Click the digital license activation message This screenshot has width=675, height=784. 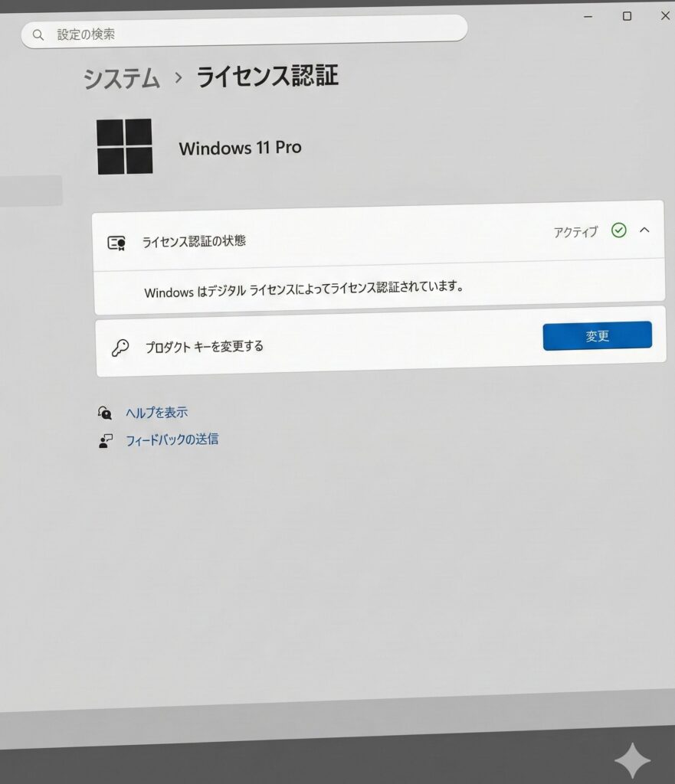304,289
